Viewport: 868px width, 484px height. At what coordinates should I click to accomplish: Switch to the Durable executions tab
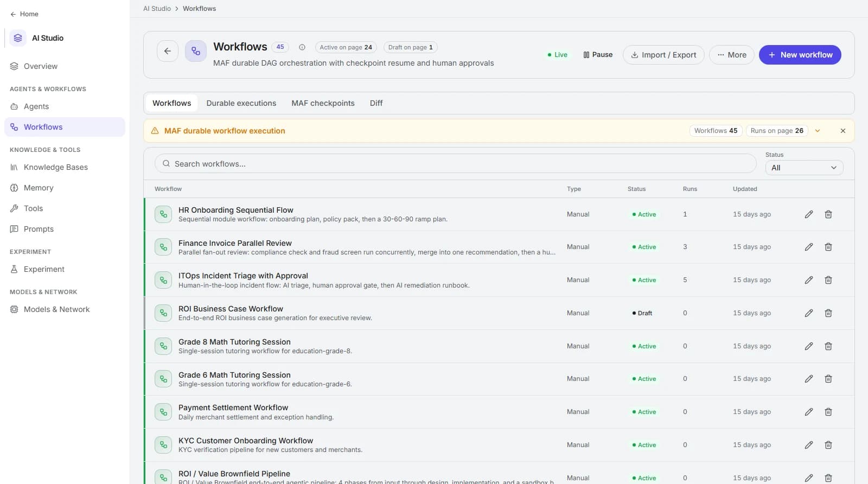[x=241, y=103]
